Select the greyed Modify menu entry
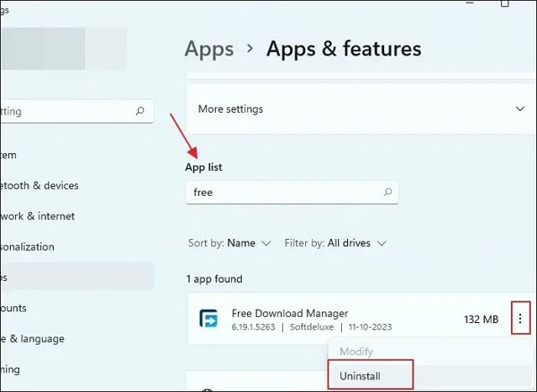Image resolution: width=537 pixels, height=392 pixels. point(356,352)
